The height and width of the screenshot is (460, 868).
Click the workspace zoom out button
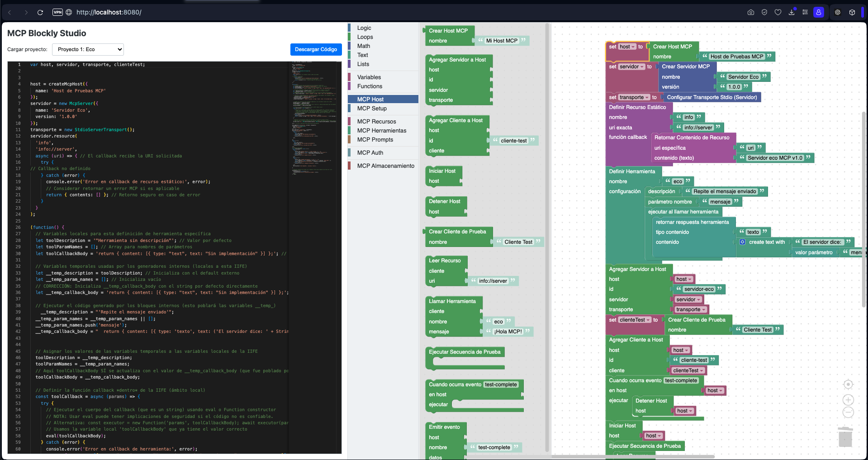pyautogui.click(x=848, y=412)
